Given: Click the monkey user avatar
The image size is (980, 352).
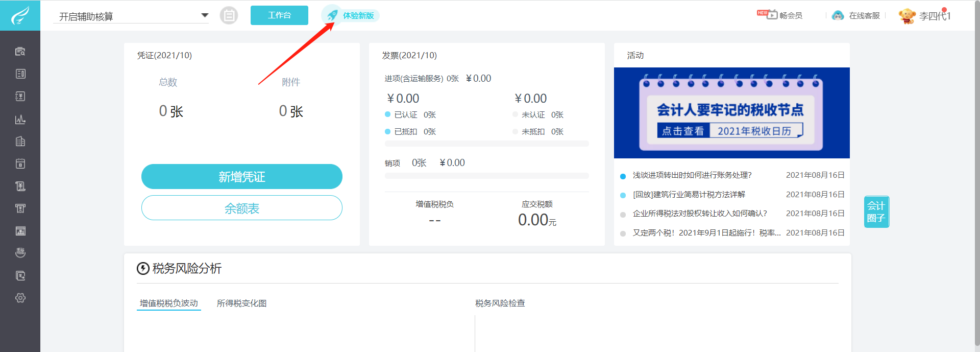Looking at the screenshot, I should pyautogui.click(x=907, y=16).
